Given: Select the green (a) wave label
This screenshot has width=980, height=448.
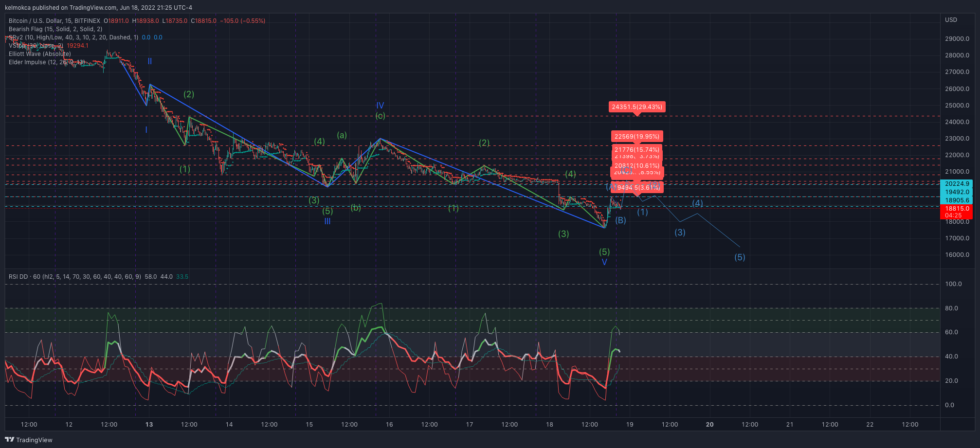Looking at the screenshot, I should click(x=342, y=135).
